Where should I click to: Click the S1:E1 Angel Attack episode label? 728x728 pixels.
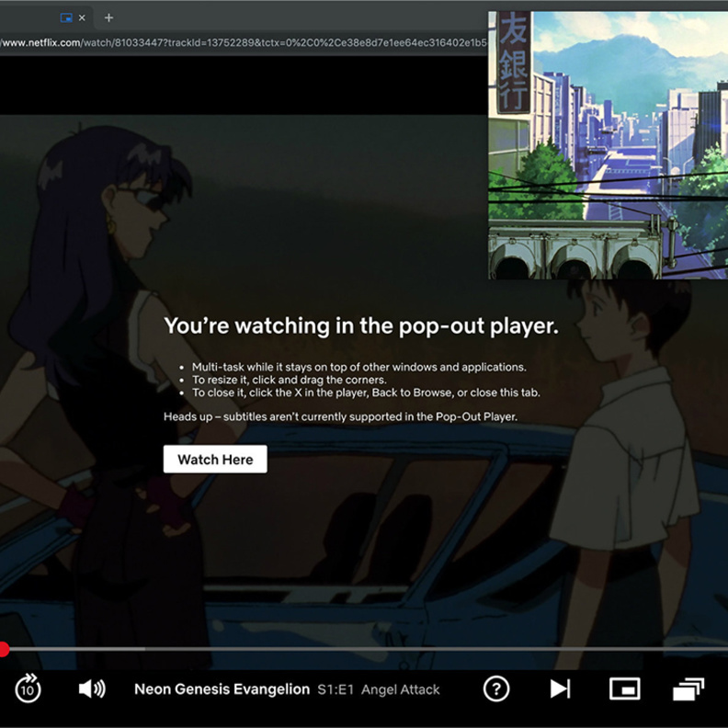379,689
